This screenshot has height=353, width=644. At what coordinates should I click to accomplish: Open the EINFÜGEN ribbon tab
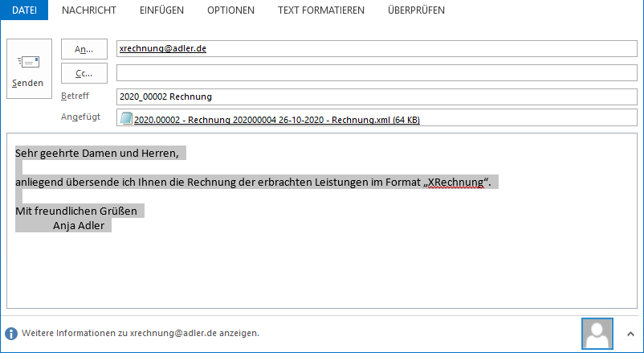(161, 10)
